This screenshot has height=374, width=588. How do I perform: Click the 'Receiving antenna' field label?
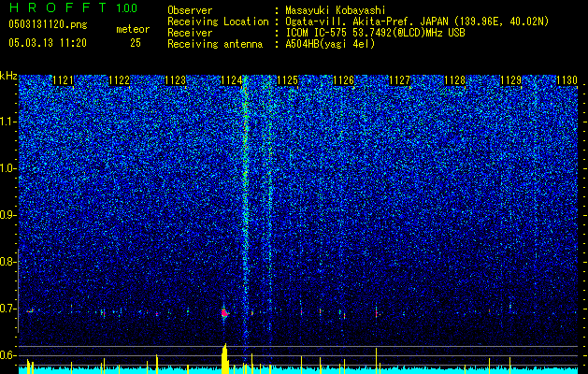pyautogui.click(x=215, y=44)
